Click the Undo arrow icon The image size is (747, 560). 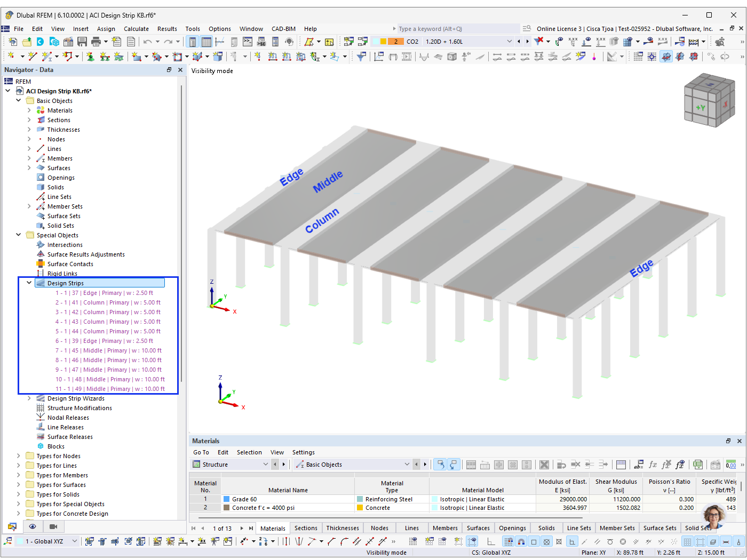coord(147,41)
